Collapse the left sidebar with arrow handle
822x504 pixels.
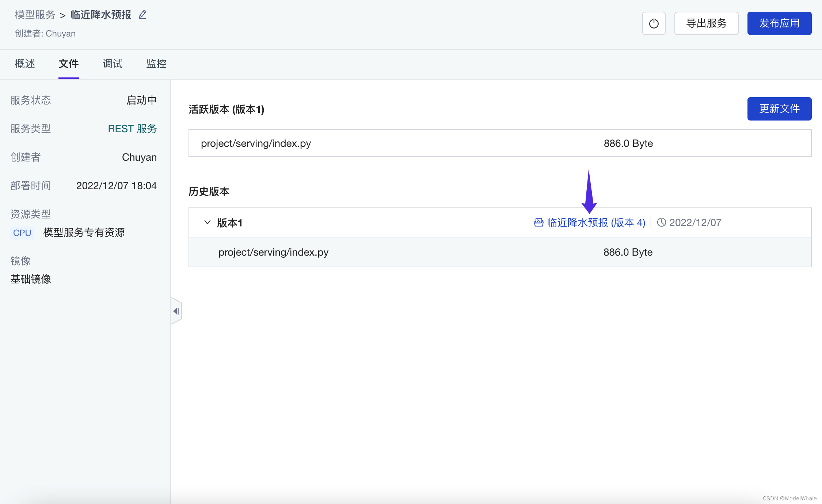(176, 311)
